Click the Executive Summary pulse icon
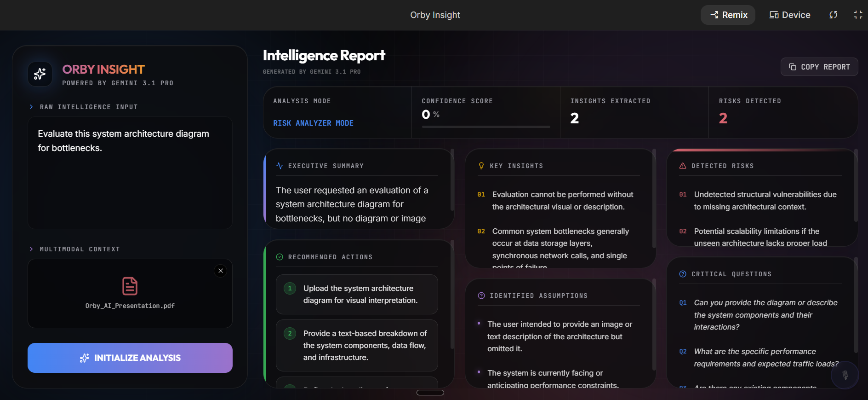Viewport: 868px width, 400px height. (280, 166)
